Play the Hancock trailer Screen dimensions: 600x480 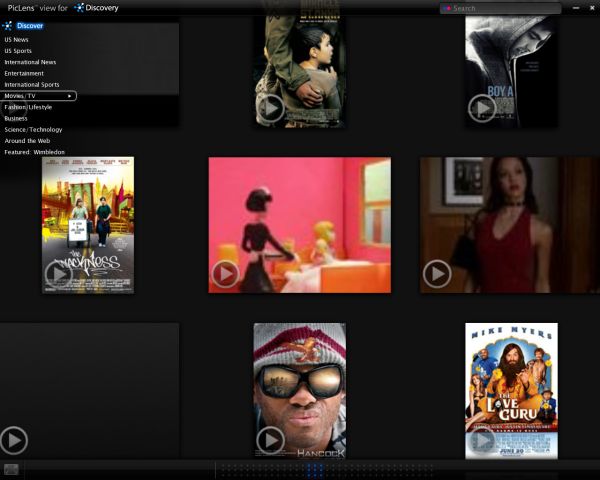[x=271, y=440]
